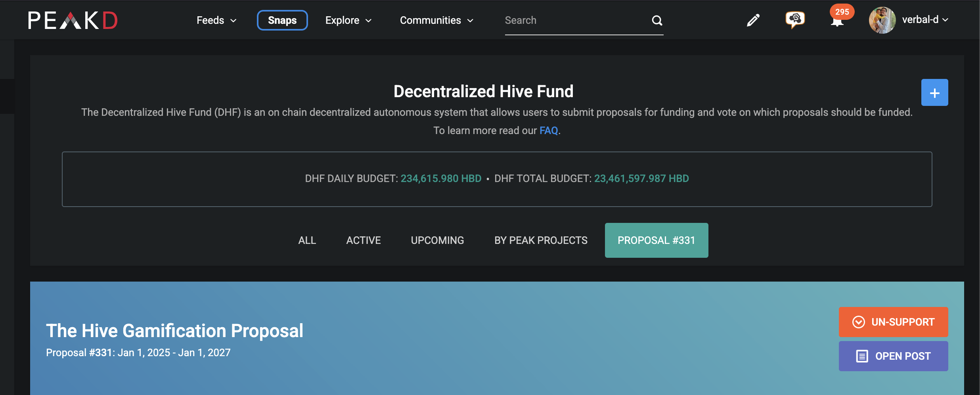Open the post editor pencil icon
Image resolution: width=980 pixels, height=395 pixels.
[x=753, y=20]
